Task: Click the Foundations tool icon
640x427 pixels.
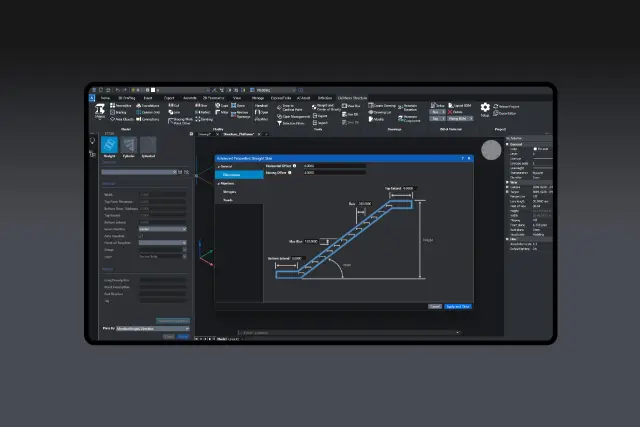Action: click(x=138, y=106)
